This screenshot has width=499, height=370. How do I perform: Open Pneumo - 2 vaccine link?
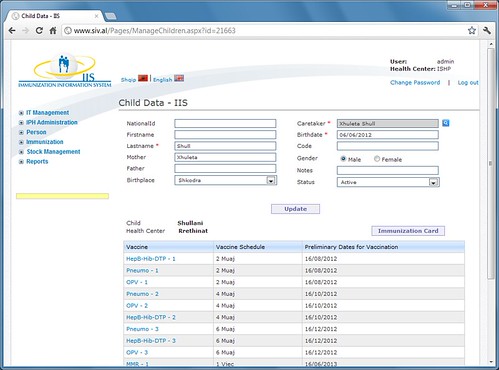142,294
